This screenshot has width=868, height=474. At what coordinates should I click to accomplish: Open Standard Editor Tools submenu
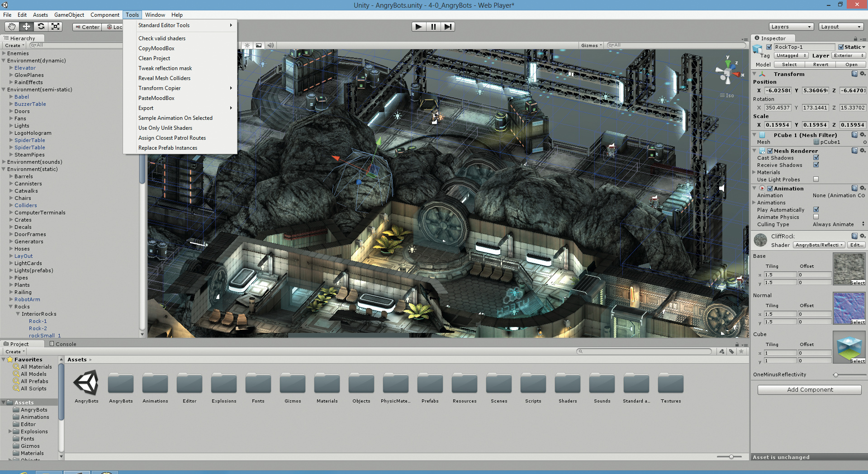180,25
